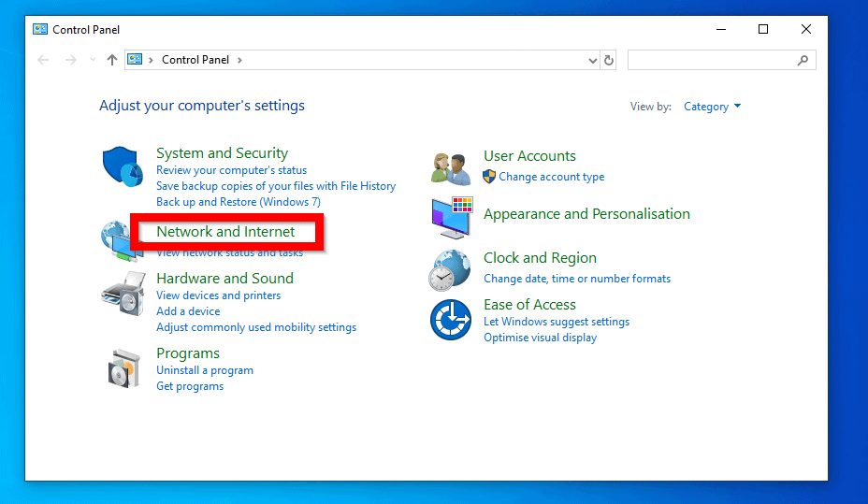Click Change account type

551,177
